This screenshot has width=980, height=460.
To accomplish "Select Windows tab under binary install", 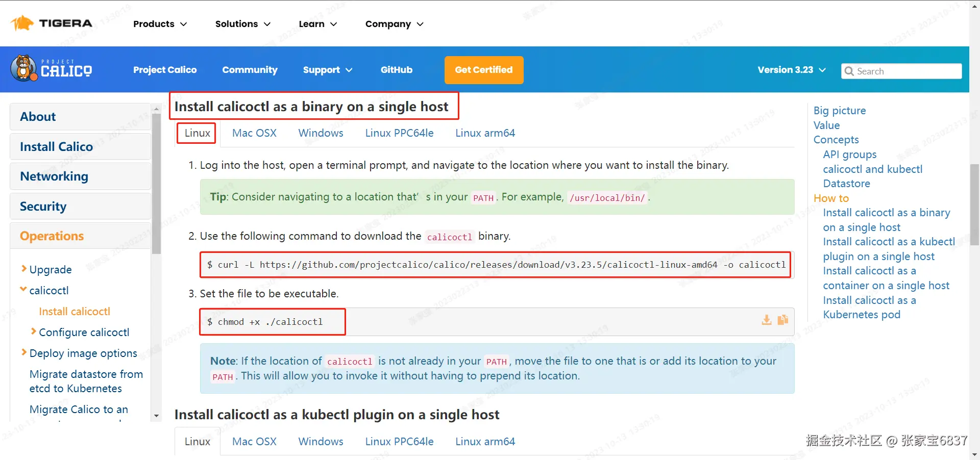I will coord(321,133).
